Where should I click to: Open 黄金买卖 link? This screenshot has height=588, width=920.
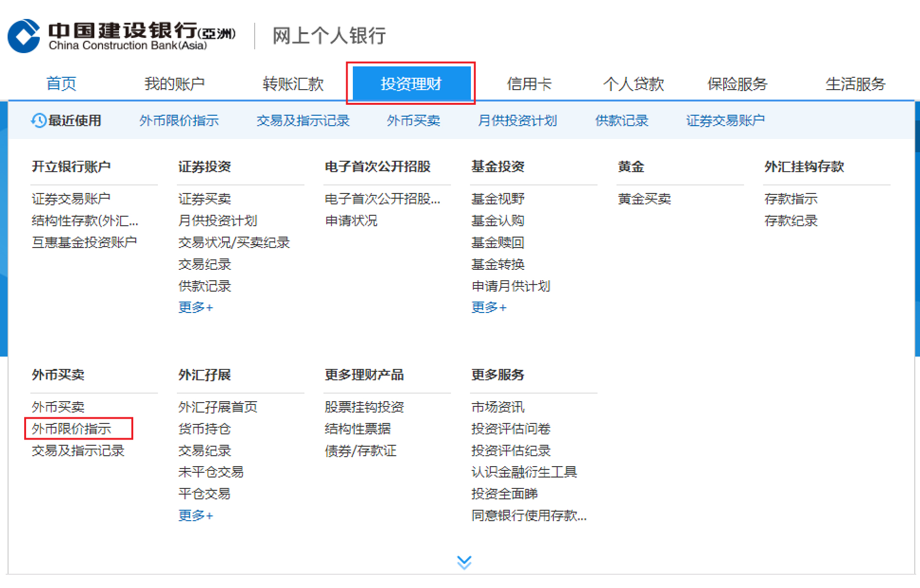[644, 199]
